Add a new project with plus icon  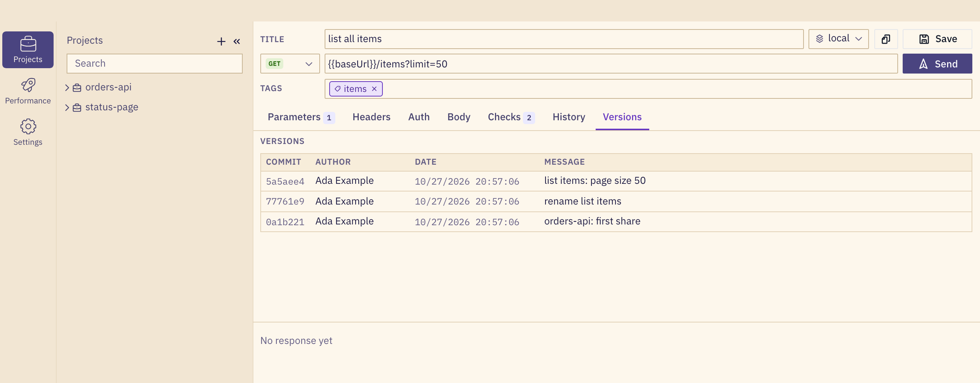221,41
